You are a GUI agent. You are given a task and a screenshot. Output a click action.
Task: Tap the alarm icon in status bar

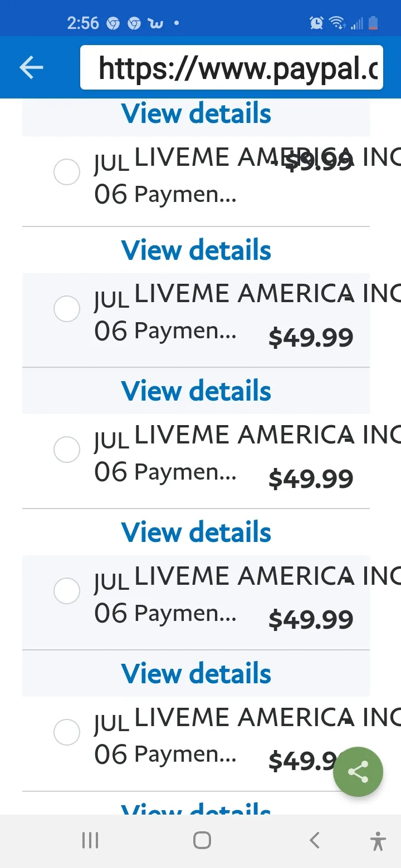(316, 23)
